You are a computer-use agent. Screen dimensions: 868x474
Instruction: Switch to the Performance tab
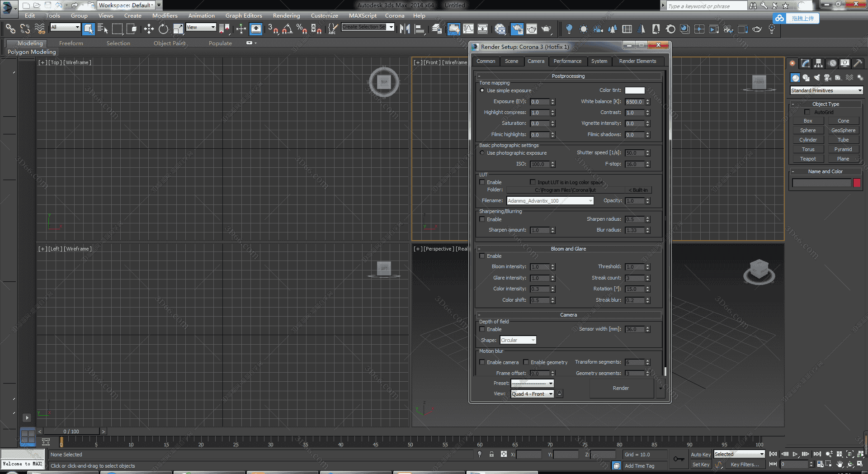(x=567, y=61)
